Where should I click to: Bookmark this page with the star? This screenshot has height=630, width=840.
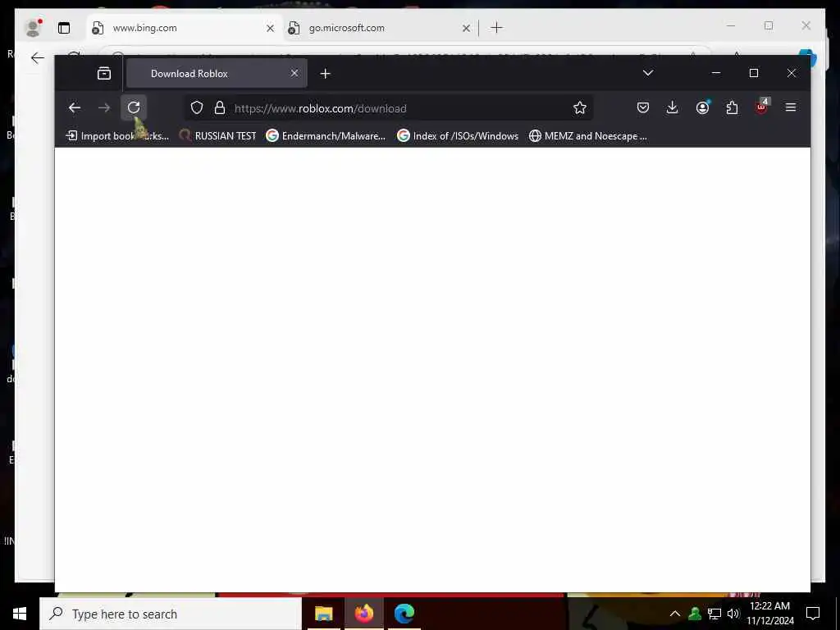[x=580, y=107]
